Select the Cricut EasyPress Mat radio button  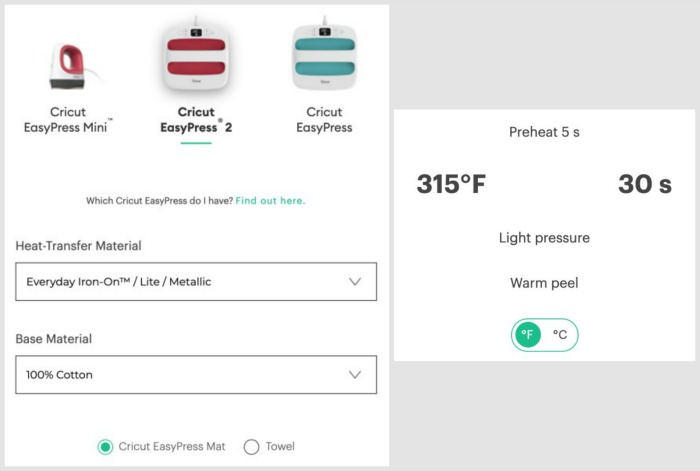pyautogui.click(x=105, y=446)
